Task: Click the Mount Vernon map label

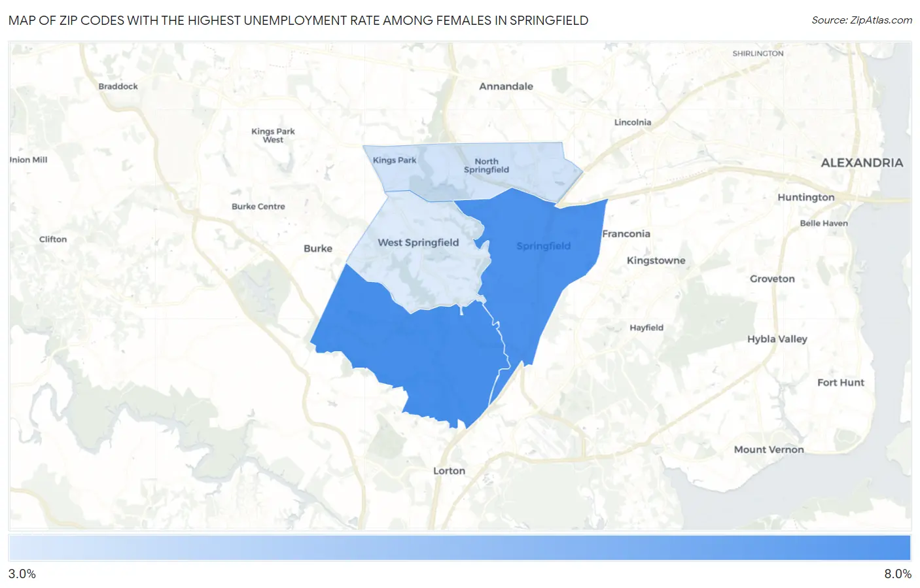Action: pos(769,449)
